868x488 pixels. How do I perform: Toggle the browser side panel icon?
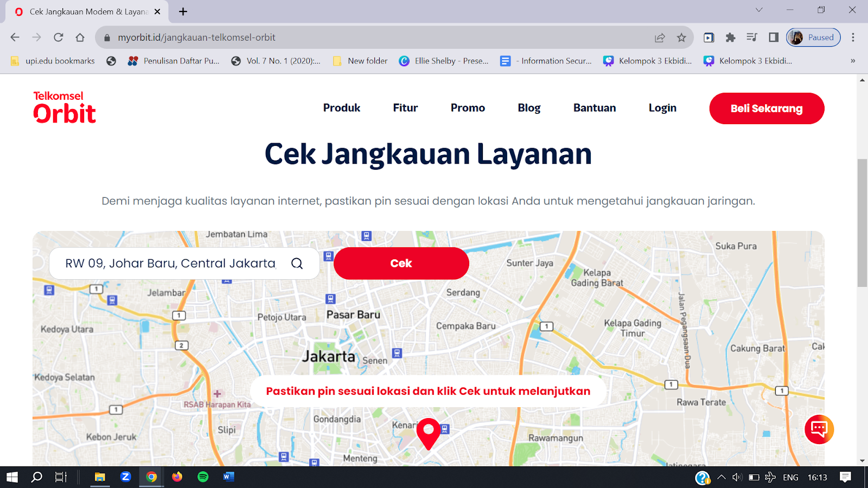(774, 37)
